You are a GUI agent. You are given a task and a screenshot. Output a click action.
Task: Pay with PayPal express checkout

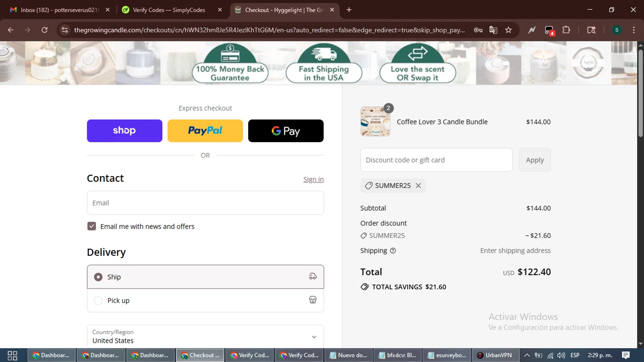tap(205, 131)
